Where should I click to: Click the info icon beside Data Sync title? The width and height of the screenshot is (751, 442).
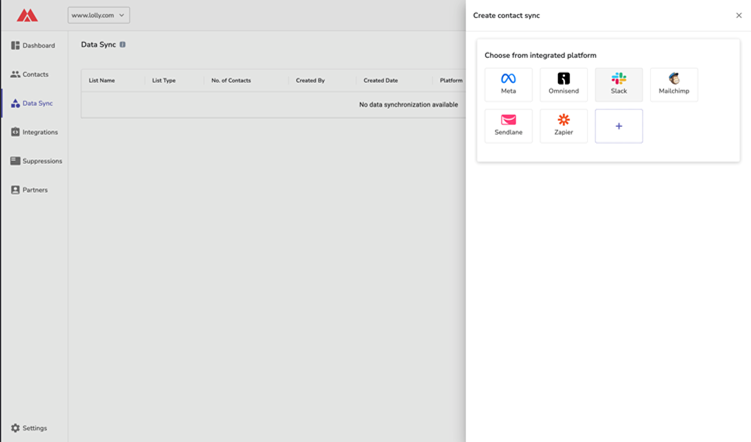(123, 45)
